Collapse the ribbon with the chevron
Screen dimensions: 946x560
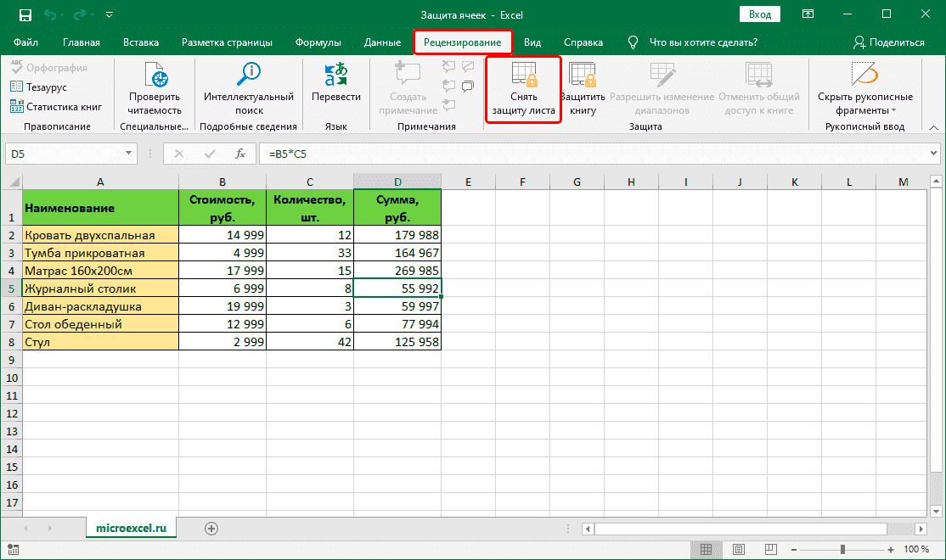click(932, 126)
